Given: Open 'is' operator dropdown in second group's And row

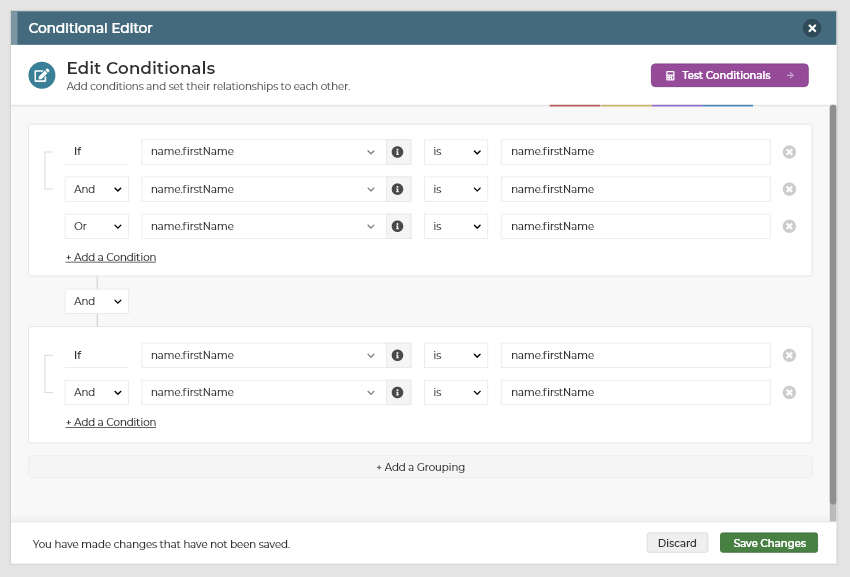Looking at the screenshot, I should pyautogui.click(x=456, y=392).
